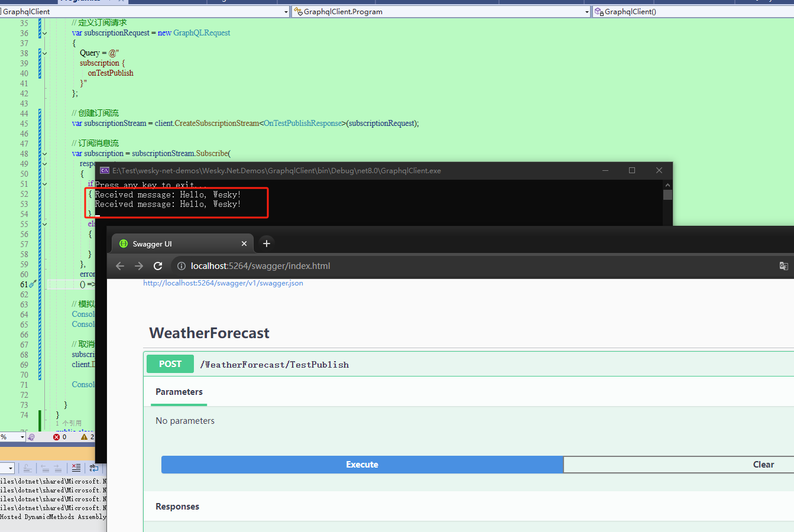This screenshot has height=532, width=794.
Task: Collapse the code region at line 48
Action: point(44,154)
